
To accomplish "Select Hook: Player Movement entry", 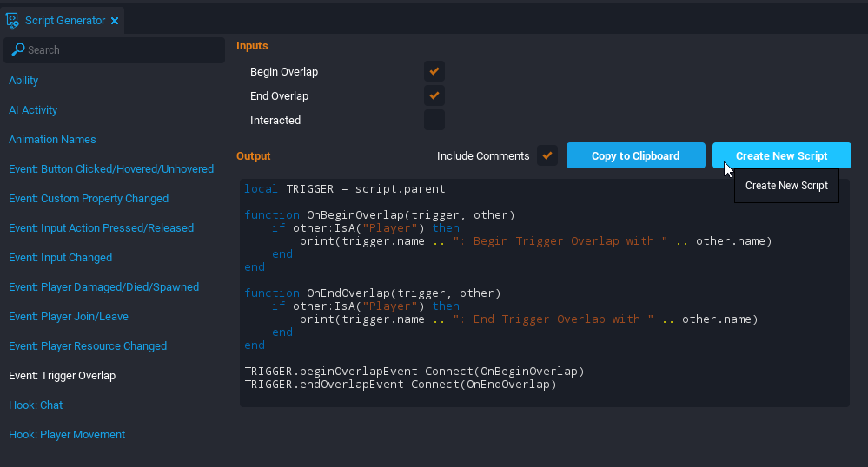I will pyautogui.click(x=67, y=435).
